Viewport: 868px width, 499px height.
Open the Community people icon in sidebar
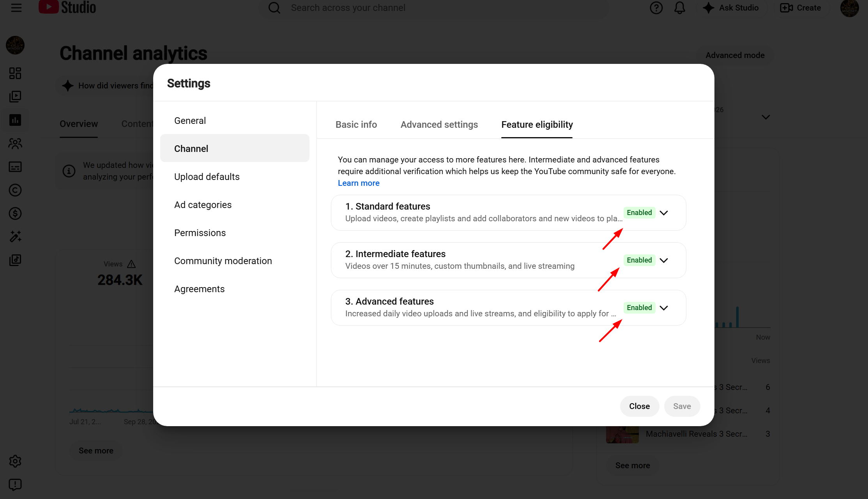[x=15, y=143]
